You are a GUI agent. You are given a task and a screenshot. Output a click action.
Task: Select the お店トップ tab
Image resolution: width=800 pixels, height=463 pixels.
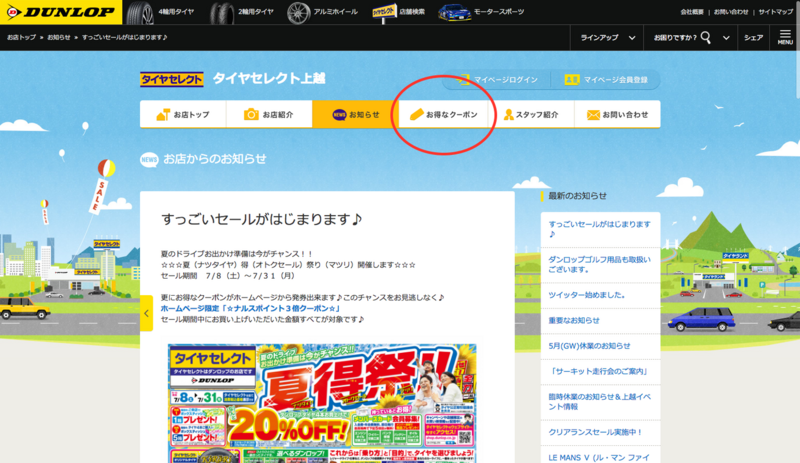pyautogui.click(x=183, y=114)
